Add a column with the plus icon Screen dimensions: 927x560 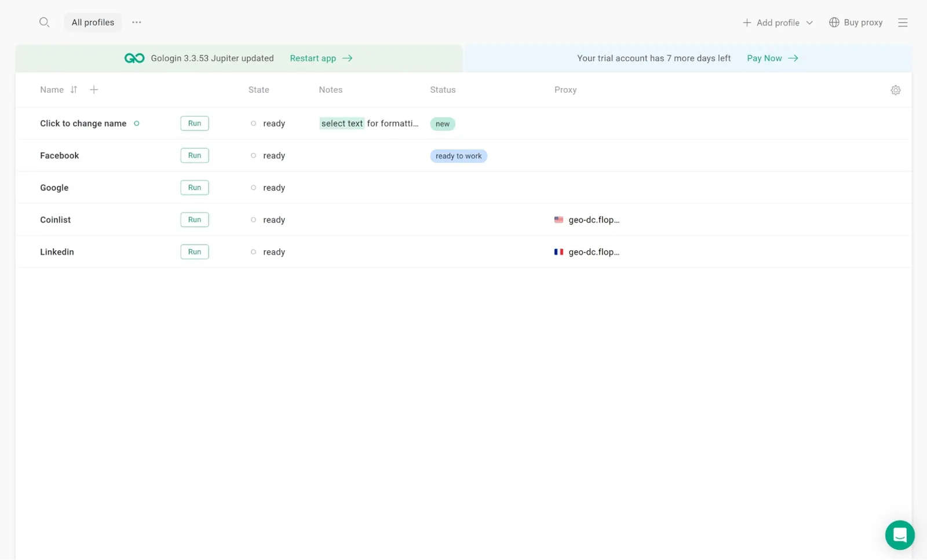pos(94,90)
